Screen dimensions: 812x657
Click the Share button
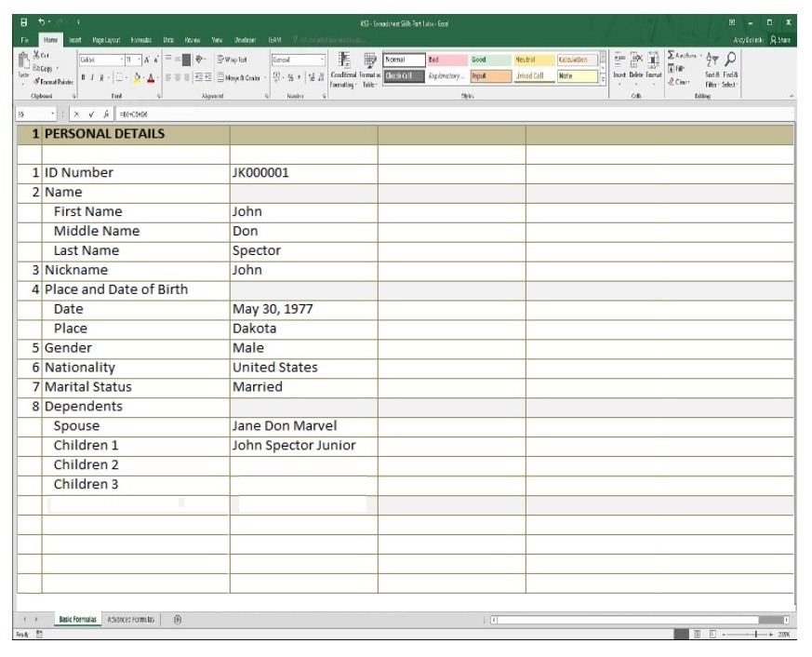pos(779,40)
